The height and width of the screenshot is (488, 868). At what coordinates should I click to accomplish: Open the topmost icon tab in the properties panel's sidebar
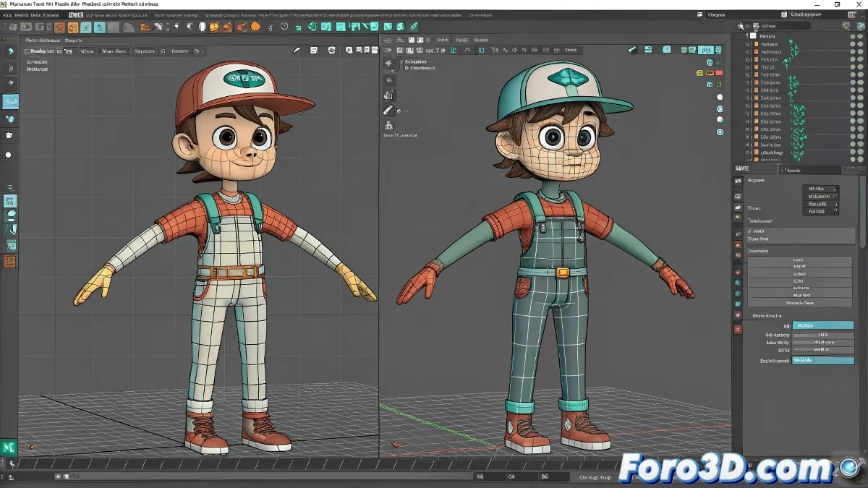point(738,181)
